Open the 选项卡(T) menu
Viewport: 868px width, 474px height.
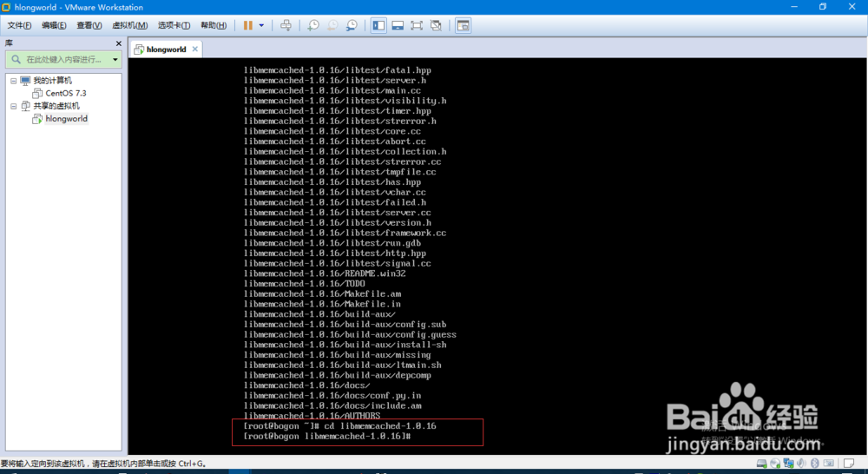coord(174,25)
